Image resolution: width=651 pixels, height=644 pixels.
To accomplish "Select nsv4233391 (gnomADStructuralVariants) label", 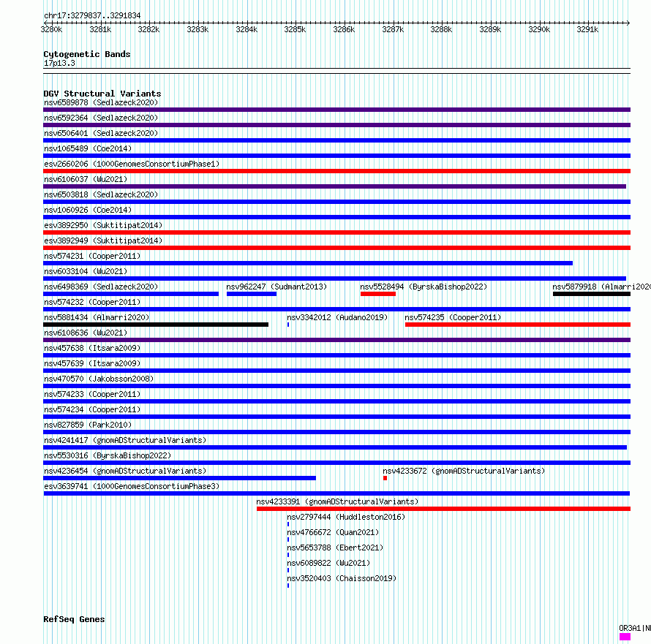I will click(337, 501).
